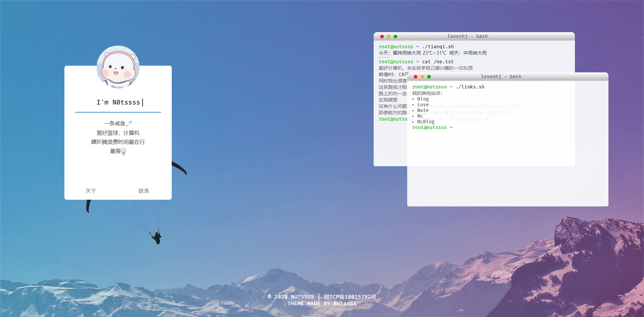Maximize the tianqi.sh terminal with green dot
The height and width of the screenshot is (317, 644).
[x=395, y=37]
